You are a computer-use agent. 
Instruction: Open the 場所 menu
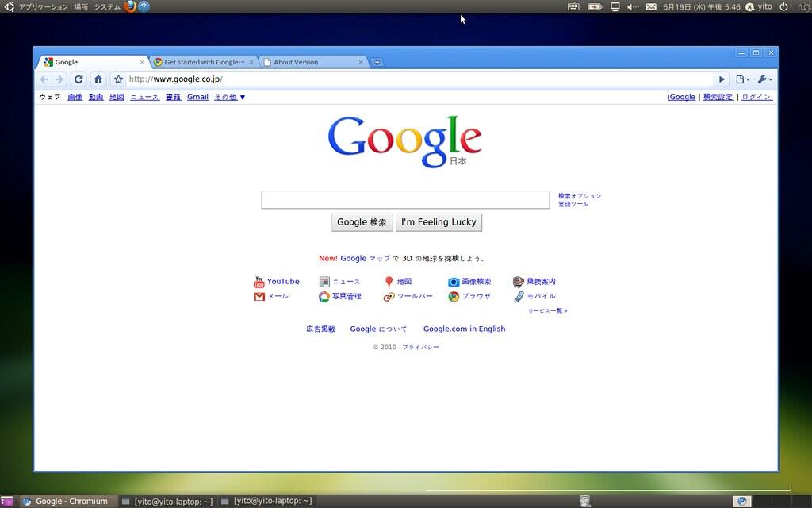coord(81,6)
